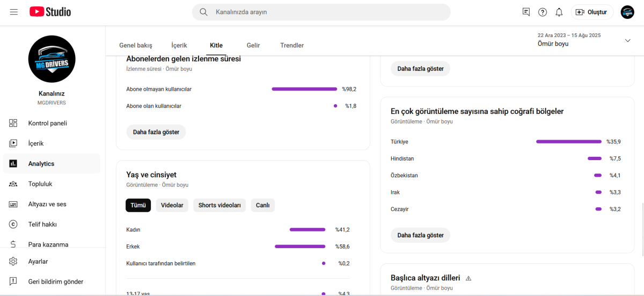Image resolution: width=644 pixels, height=296 pixels.
Task: Open the hamburger menu icon
Action: 14,12
